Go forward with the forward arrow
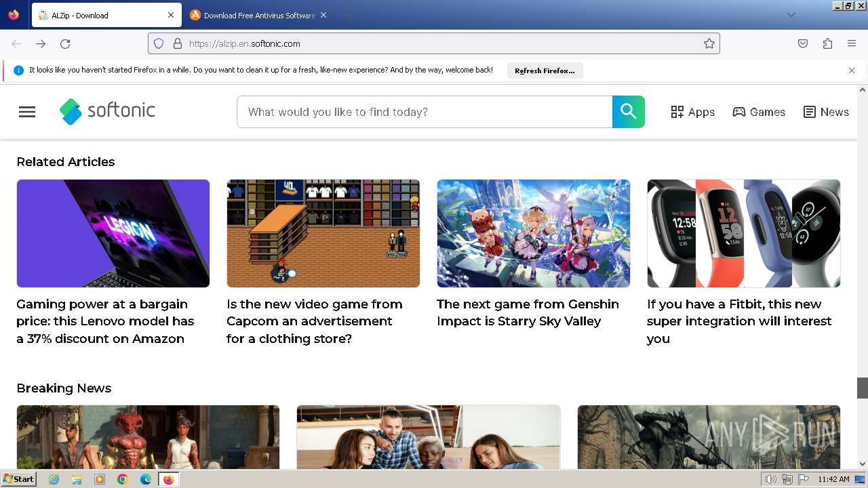The height and width of the screenshot is (488, 868). (x=41, y=43)
